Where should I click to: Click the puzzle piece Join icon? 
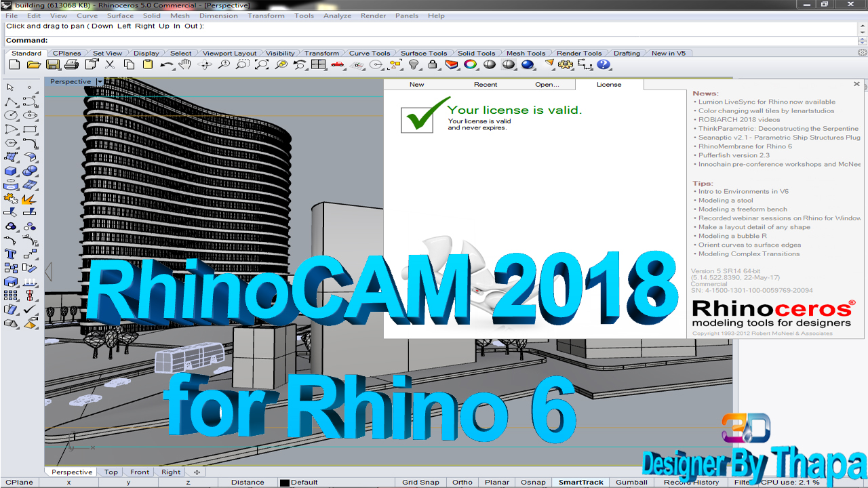coord(11,199)
